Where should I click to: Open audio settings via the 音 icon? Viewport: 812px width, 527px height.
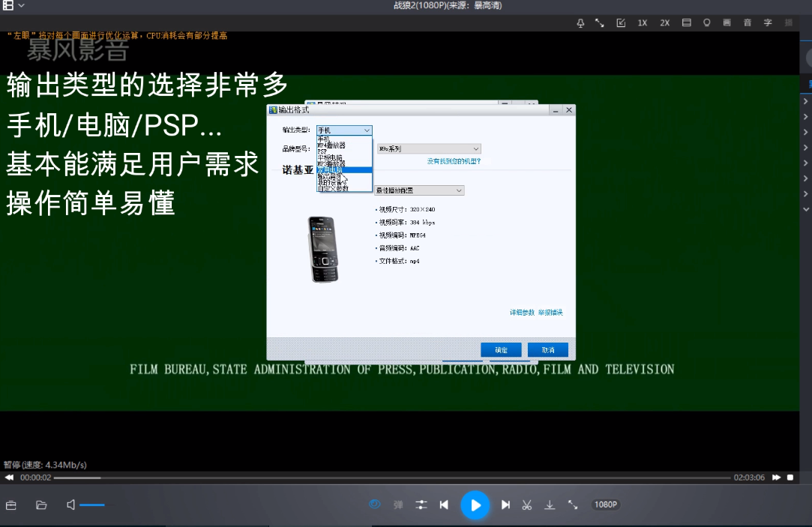(748, 23)
